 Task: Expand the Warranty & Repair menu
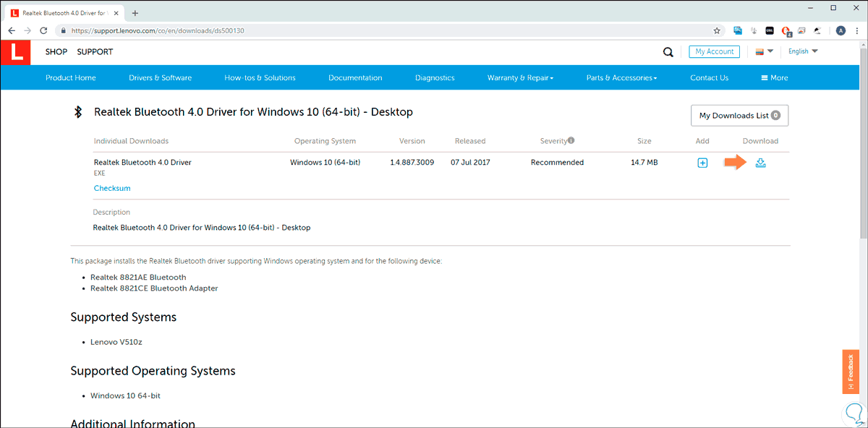[520, 78]
